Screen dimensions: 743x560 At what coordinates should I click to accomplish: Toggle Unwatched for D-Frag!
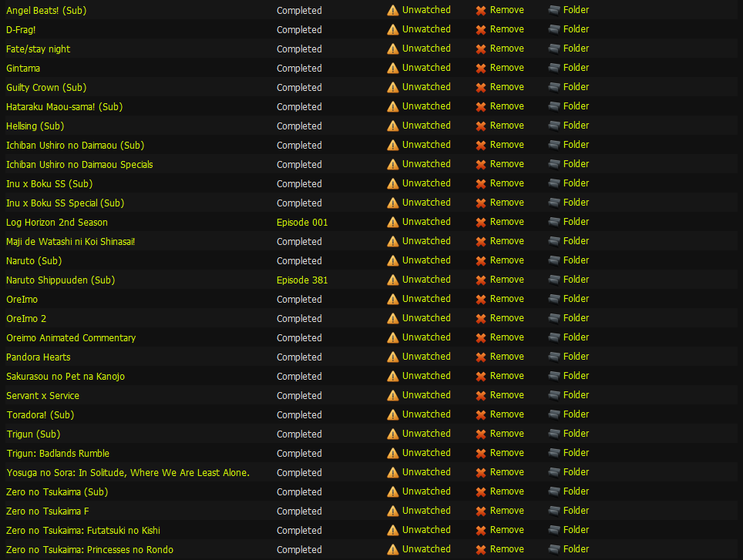coord(426,29)
